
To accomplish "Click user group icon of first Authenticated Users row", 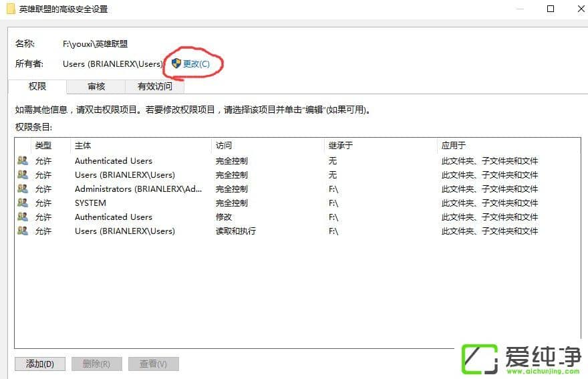I will click(23, 160).
